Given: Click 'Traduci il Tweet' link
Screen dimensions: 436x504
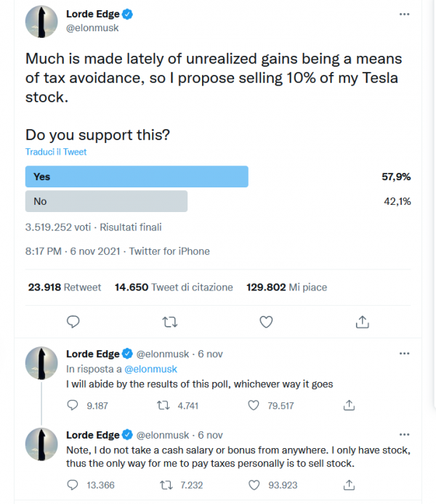Looking at the screenshot, I should pyautogui.click(x=56, y=152).
